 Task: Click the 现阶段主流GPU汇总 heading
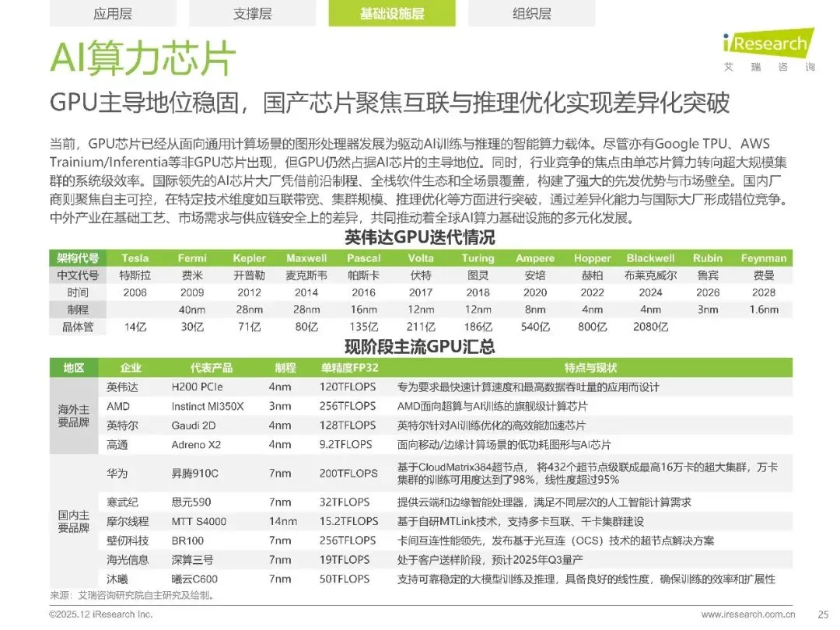point(419,347)
